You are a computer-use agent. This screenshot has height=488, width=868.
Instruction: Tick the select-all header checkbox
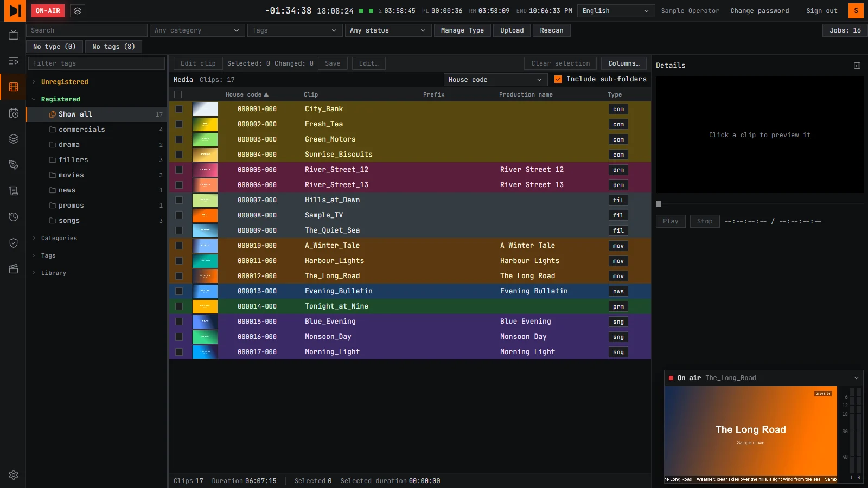[x=178, y=94]
